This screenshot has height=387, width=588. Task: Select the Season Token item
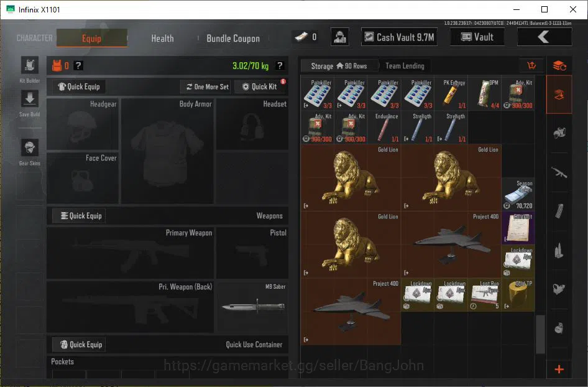(x=518, y=195)
